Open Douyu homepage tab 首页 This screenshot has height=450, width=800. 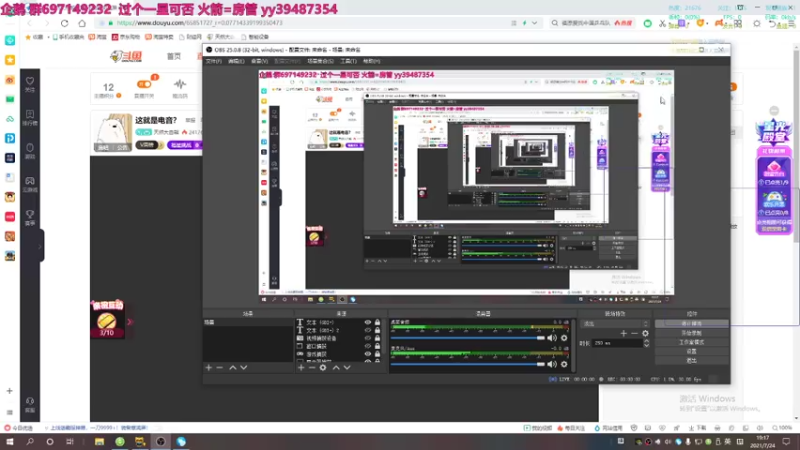[x=173, y=56]
